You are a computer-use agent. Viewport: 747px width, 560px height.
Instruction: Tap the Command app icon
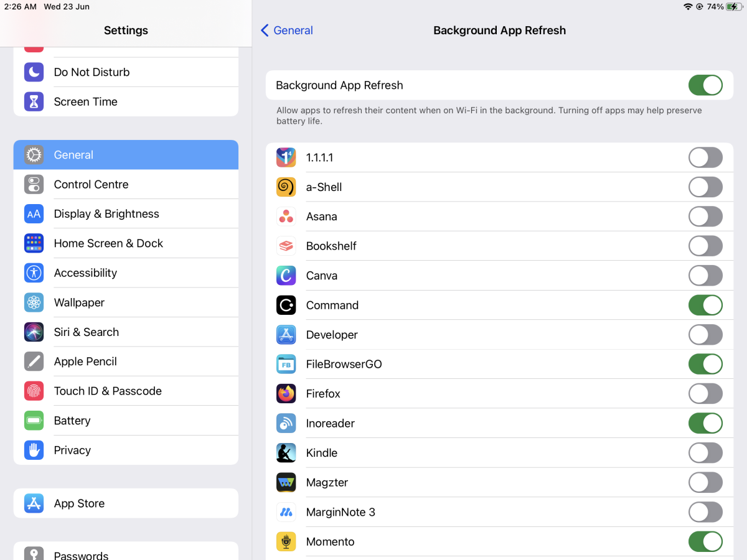coord(286,305)
